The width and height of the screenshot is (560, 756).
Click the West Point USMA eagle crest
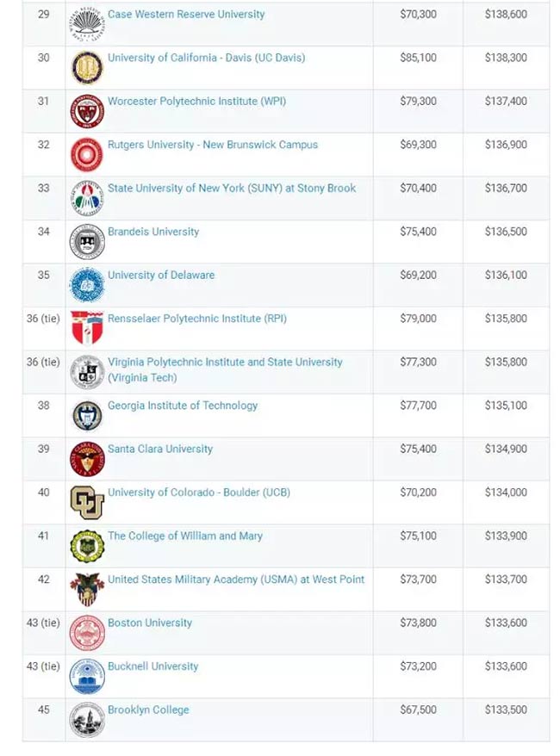point(87,589)
